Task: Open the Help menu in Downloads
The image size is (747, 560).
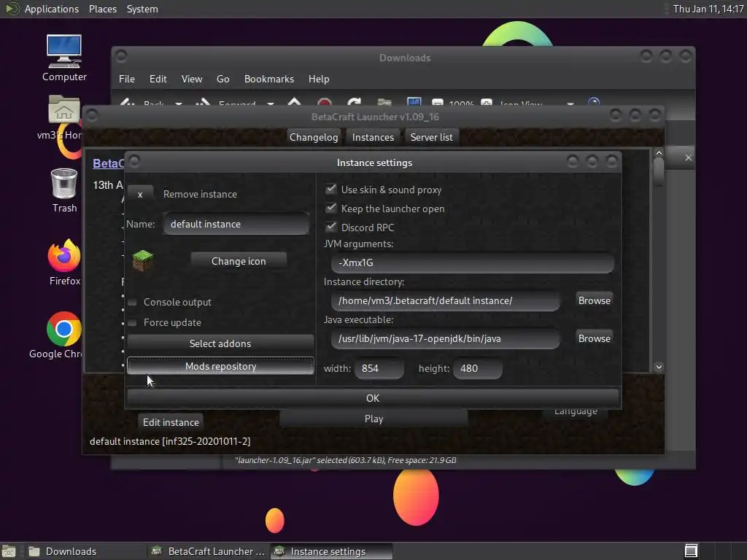Action: pos(319,79)
